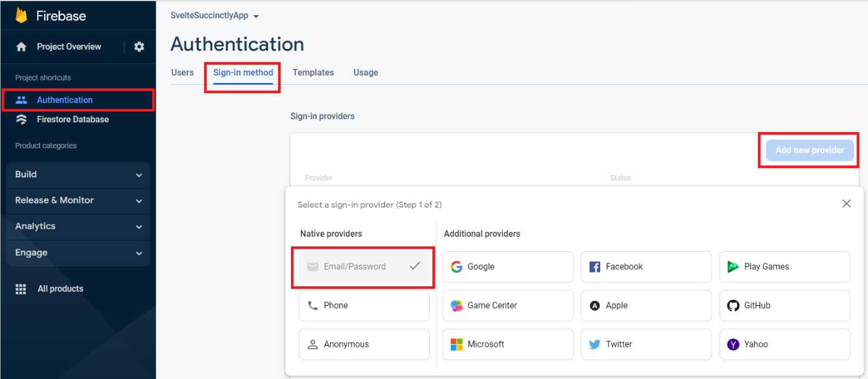Open the SvelteSuccinctlyApp project dropdown
The width and height of the screenshot is (868, 379).
pyautogui.click(x=215, y=16)
